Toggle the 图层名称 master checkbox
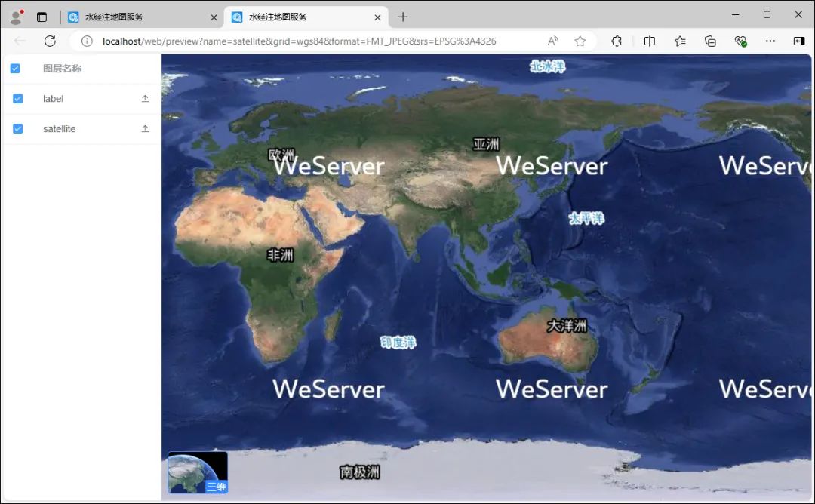This screenshot has height=504, width=815. click(17, 68)
